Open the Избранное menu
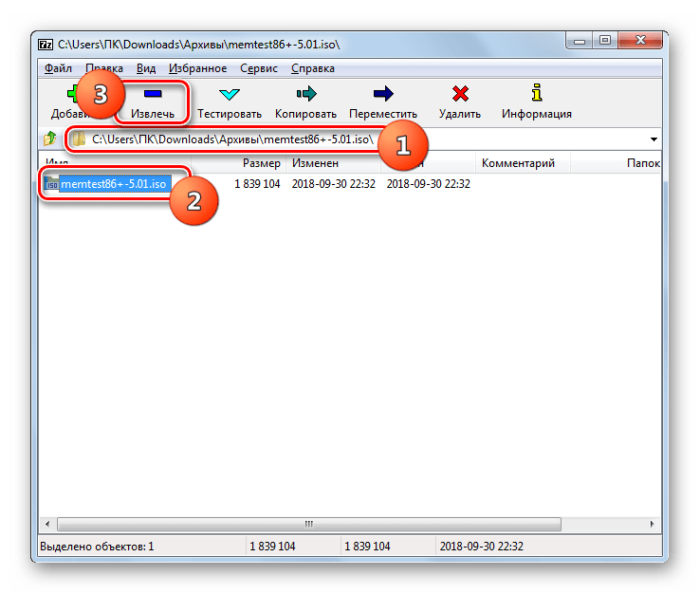 coord(198,68)
